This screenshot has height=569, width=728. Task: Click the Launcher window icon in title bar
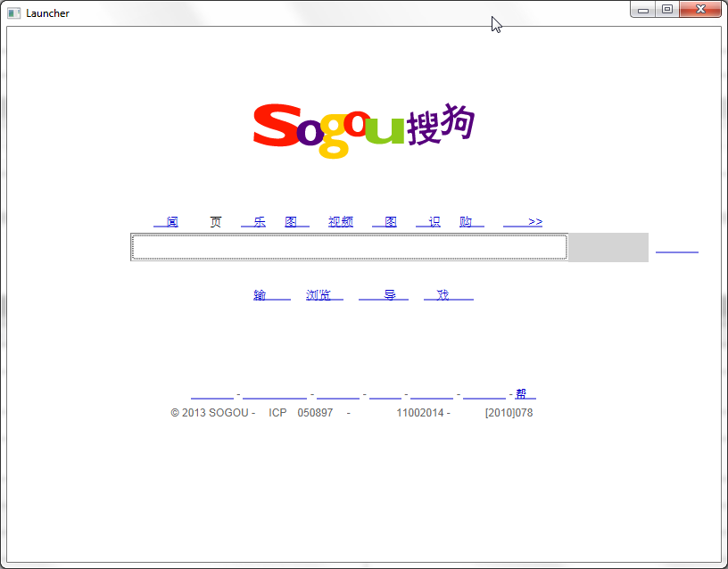point(14,13)
